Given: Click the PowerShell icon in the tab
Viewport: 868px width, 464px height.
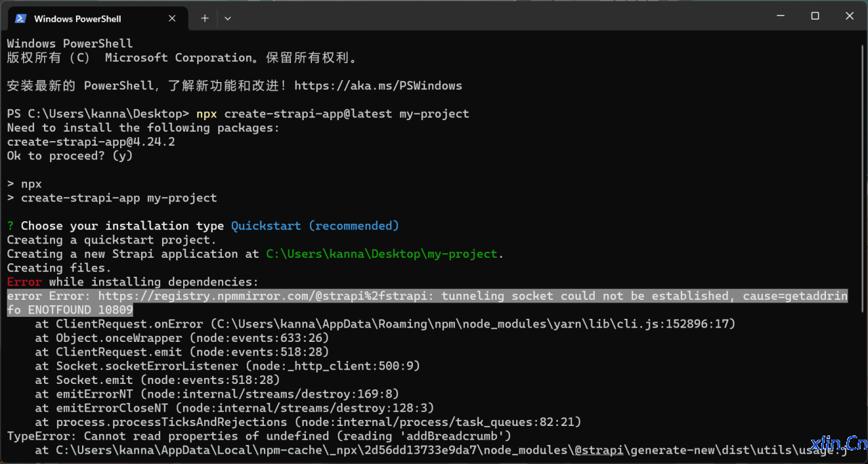Looking at the screenshot, I should coord(21,18).
